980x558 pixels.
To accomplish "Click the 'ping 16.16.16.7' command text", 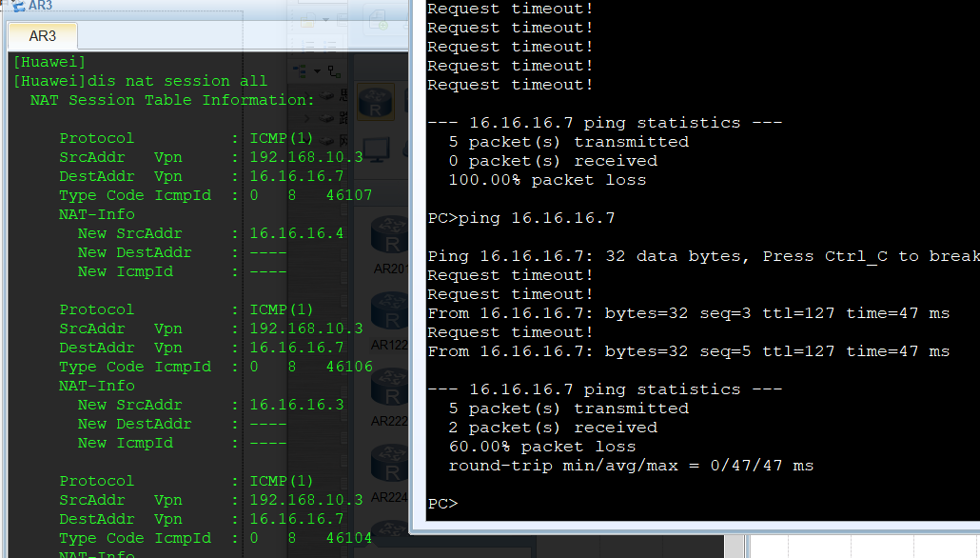I will pos(537,218).
